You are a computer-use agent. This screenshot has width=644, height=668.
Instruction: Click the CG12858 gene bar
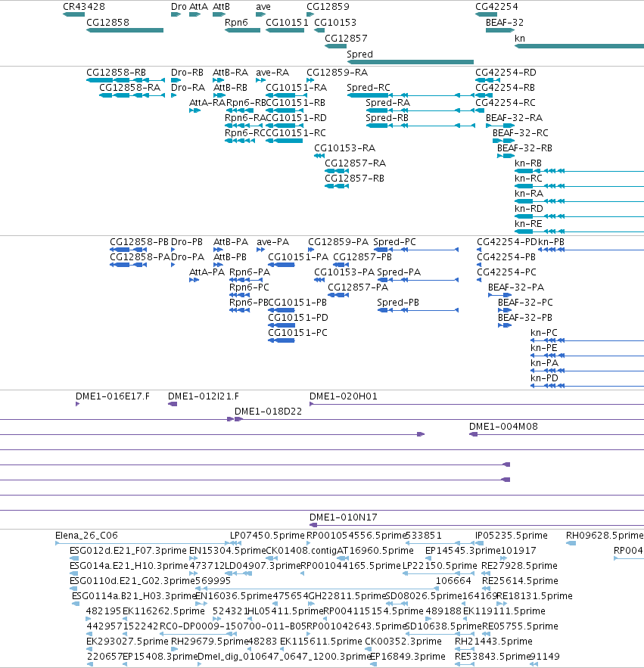click(124, 30)
